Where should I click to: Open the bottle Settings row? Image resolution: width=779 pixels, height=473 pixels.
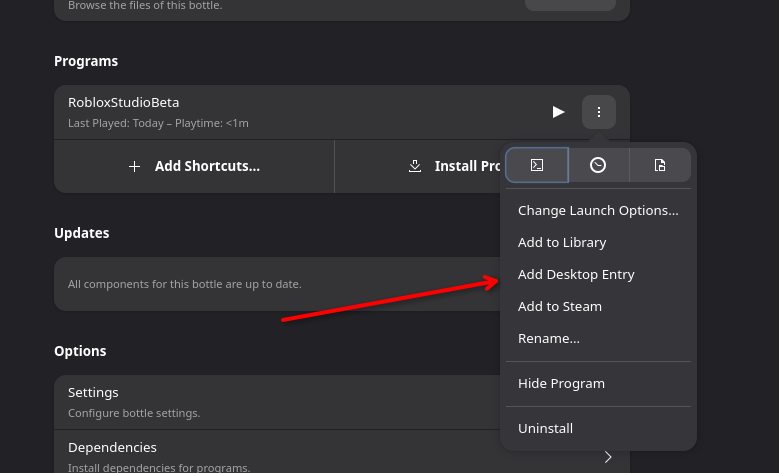(x=277, y=402)
